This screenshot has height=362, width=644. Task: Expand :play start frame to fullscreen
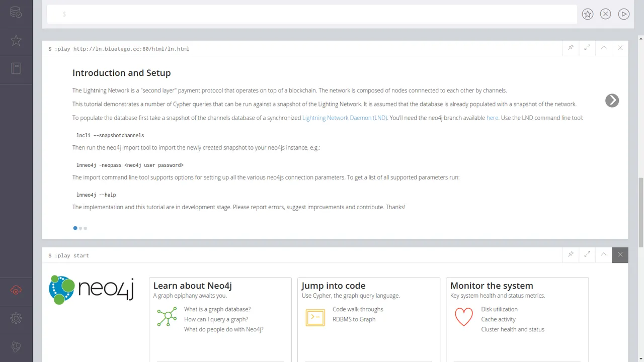[587, 254]
